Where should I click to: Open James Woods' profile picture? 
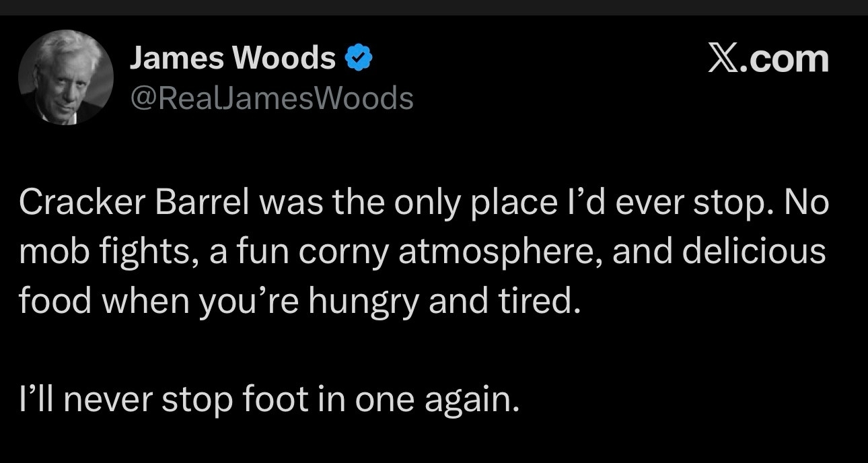coord(66,77)
